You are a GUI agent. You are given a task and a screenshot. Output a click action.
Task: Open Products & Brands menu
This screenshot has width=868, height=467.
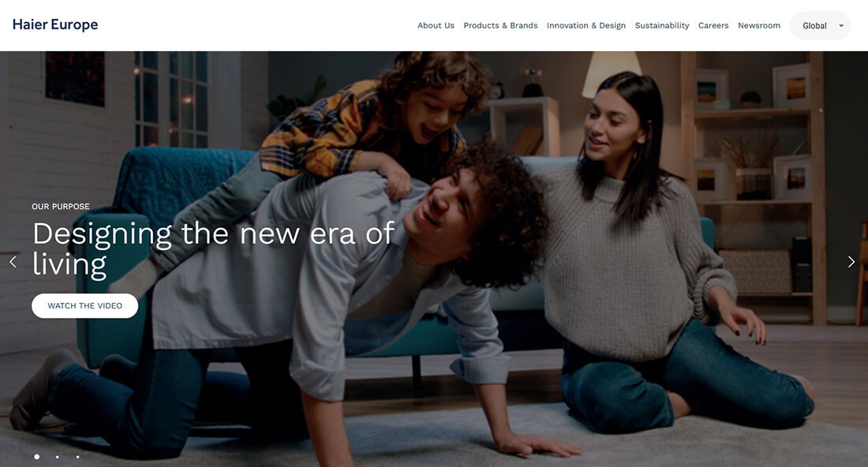(500, 25)
